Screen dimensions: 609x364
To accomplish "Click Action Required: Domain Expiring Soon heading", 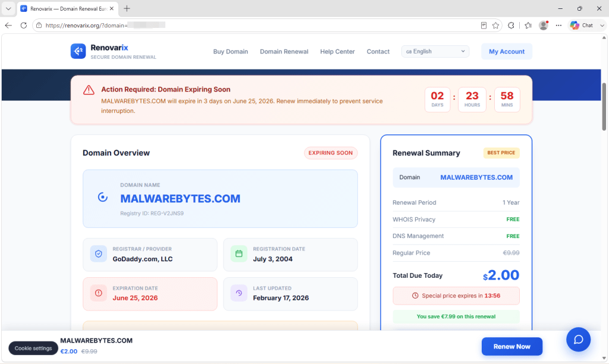I will click(166, 89).
